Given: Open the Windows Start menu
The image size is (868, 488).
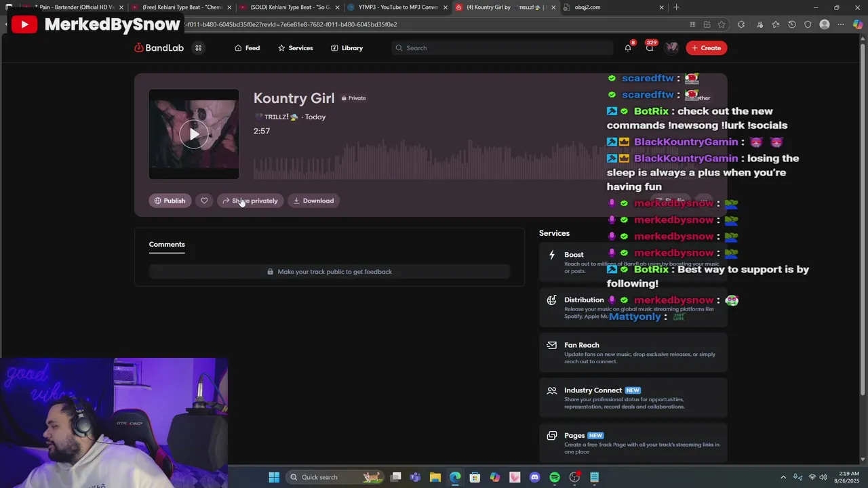Looking at the screenshot, I should click(274, 477).
